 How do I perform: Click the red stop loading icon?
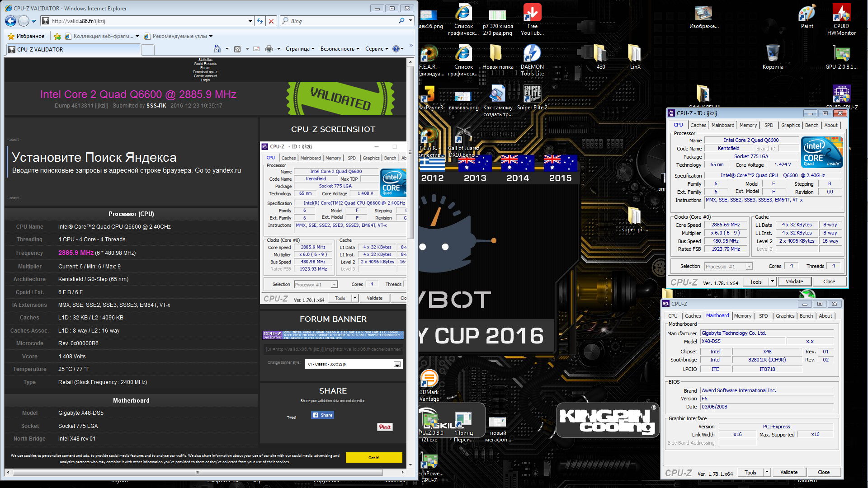tap(271, 21)
